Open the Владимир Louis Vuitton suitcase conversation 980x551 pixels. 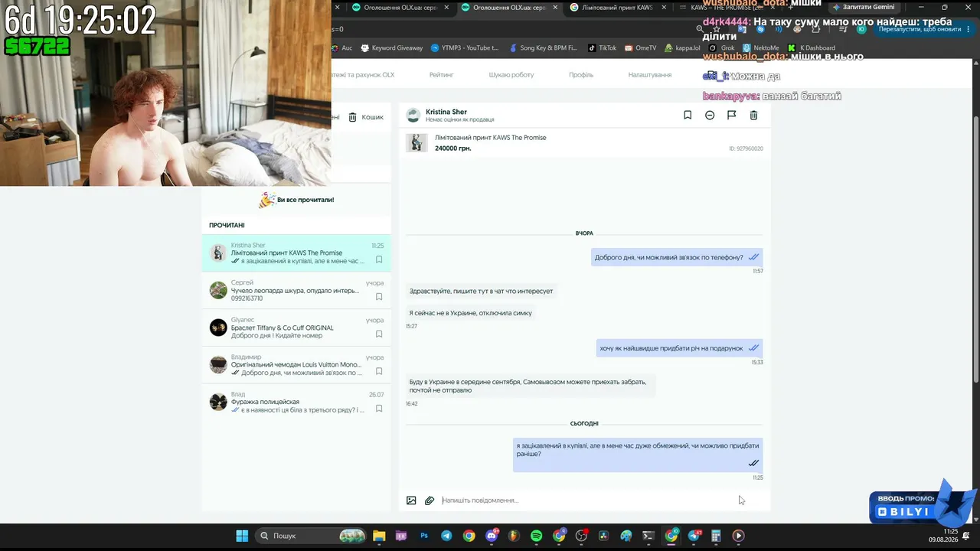pos(296,364)
